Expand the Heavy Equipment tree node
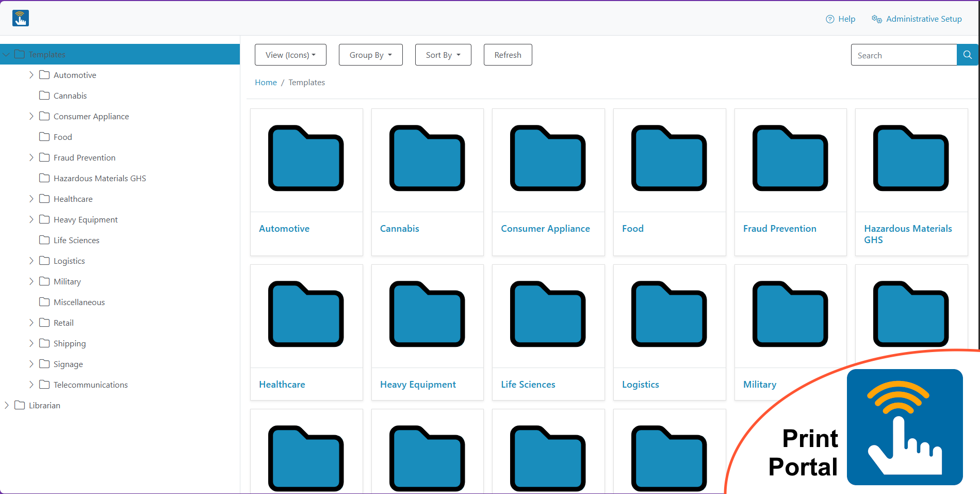980x494 pixels. [x=31, y=219]
